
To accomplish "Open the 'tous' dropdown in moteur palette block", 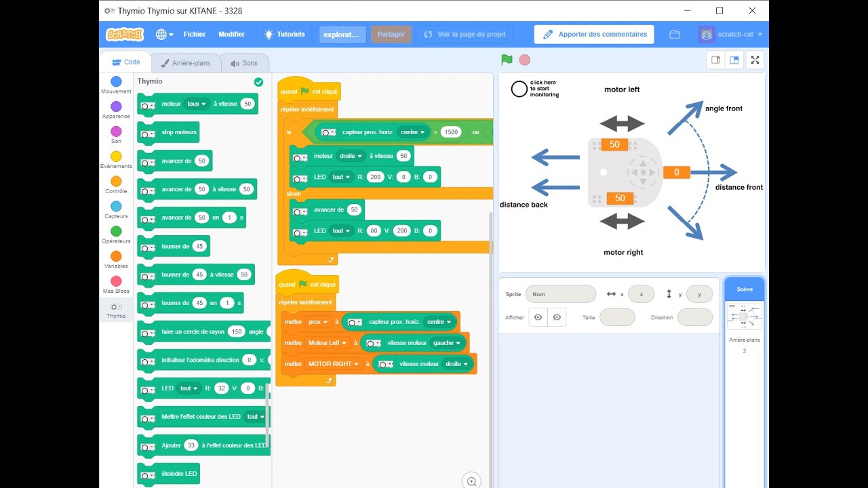I will (x=196, y=104).
